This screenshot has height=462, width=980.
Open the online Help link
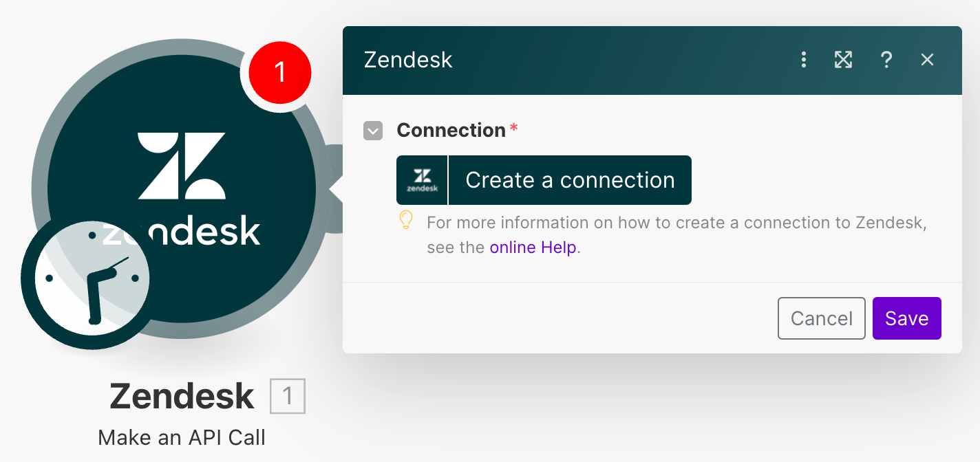[x=533, y=247]
